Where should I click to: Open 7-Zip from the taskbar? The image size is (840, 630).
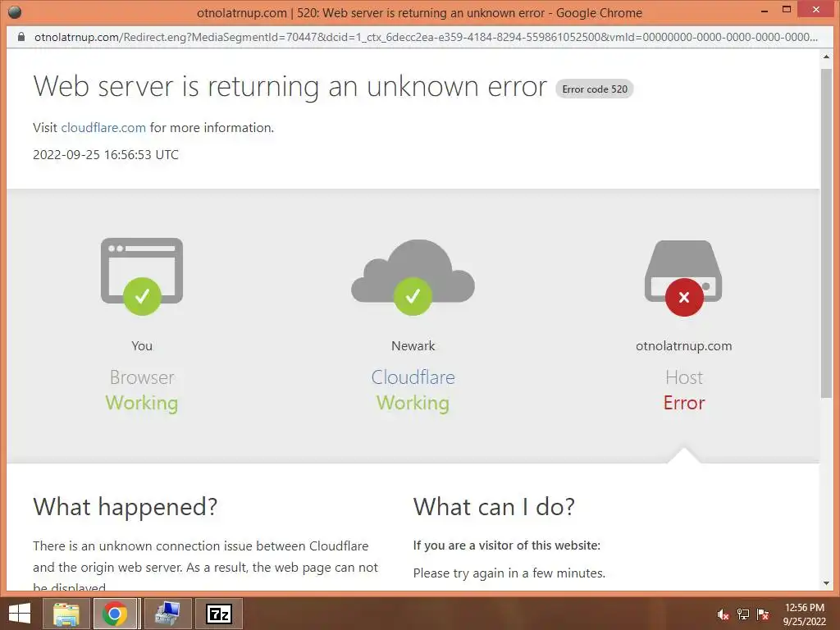click(218, 614)
